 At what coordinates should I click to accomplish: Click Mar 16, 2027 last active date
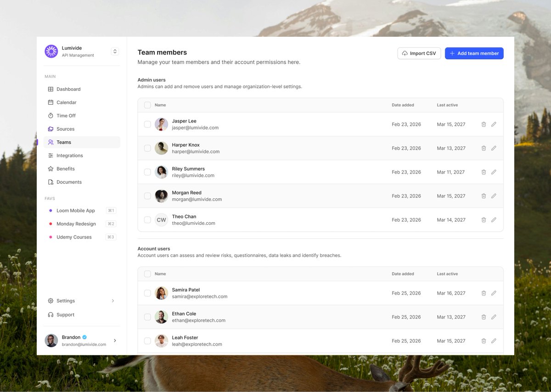(451, 293)
